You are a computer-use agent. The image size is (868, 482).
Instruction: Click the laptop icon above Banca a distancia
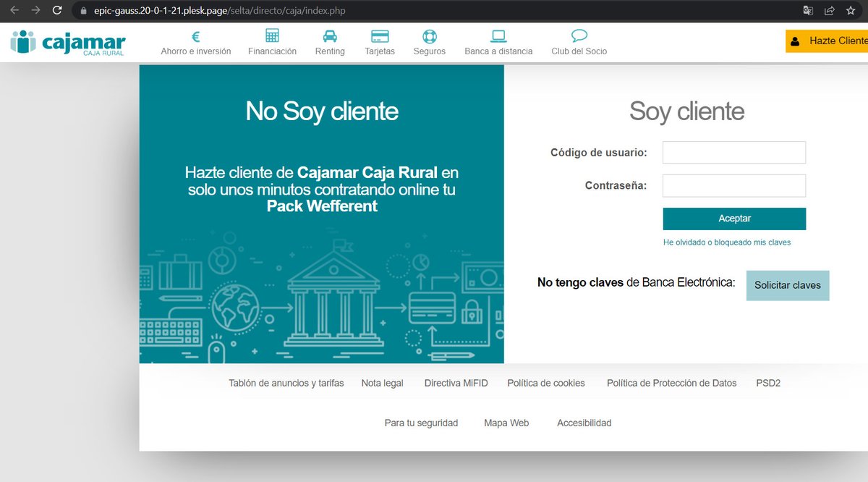(x=498, y=36)
